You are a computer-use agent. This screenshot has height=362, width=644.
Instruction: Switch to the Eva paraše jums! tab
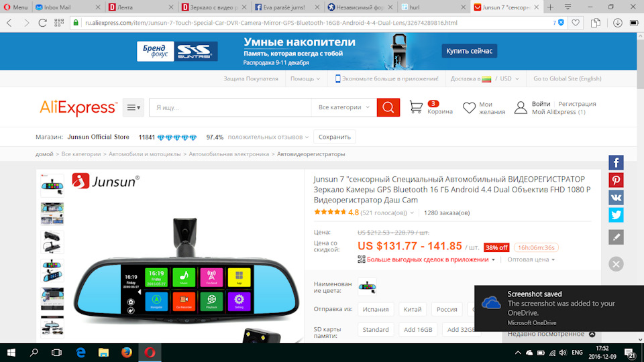(x=286, y=7)
